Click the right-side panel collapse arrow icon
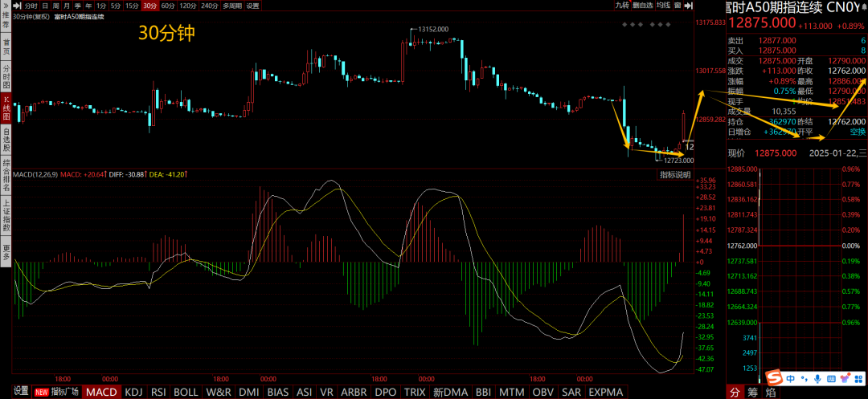 (x=688, y=6)
